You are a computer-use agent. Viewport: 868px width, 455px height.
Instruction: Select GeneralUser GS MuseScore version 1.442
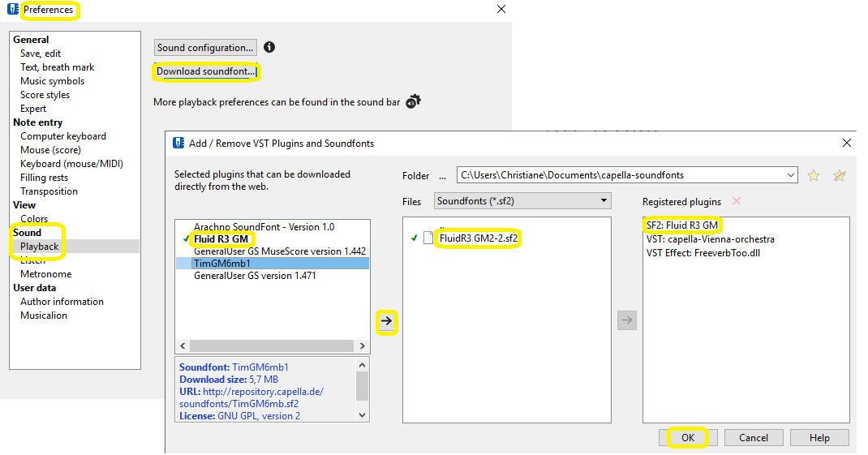pos(280,251)
